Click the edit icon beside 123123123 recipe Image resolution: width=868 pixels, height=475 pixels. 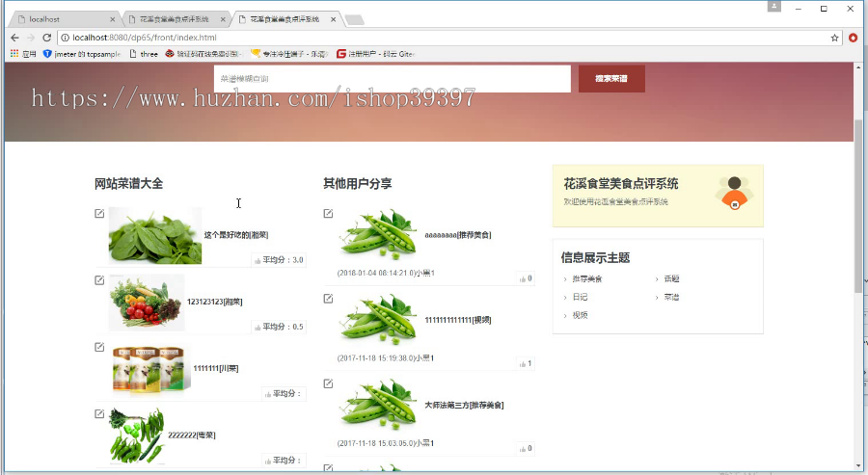pyautogui.click(x=99, y=280)
